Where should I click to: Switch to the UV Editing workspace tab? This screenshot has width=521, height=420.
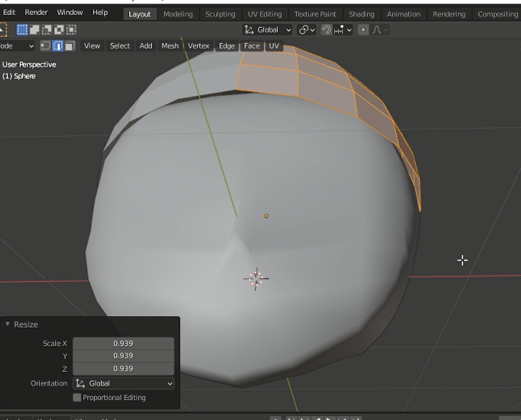[x=265, y=14]
